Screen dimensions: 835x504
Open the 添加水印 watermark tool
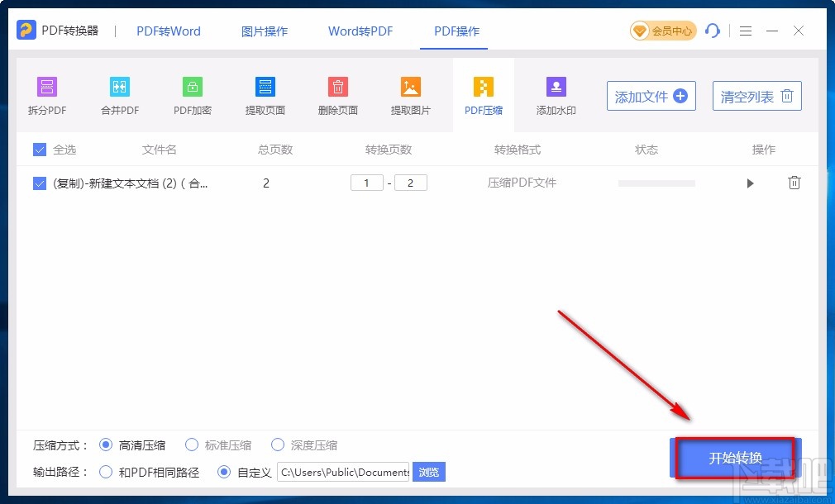point(556,97)
